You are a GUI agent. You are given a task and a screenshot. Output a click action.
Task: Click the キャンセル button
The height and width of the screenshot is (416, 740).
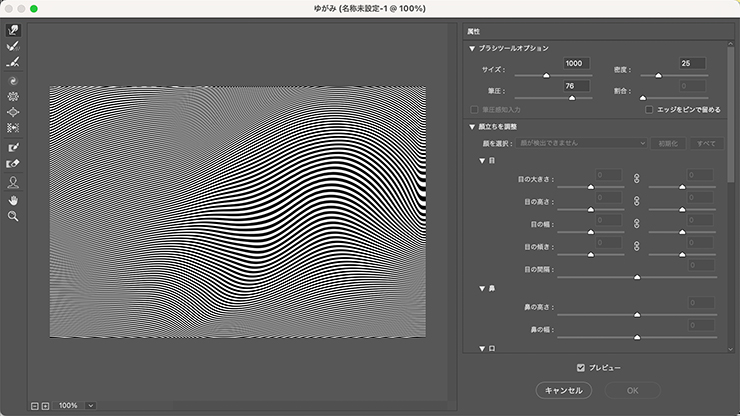tap(565, 389)
